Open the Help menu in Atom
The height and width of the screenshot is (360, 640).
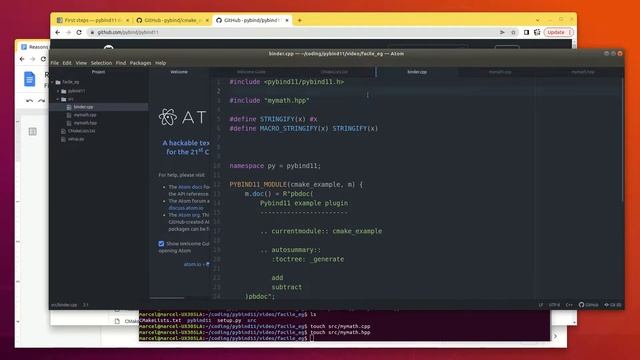tap(160, 63)
